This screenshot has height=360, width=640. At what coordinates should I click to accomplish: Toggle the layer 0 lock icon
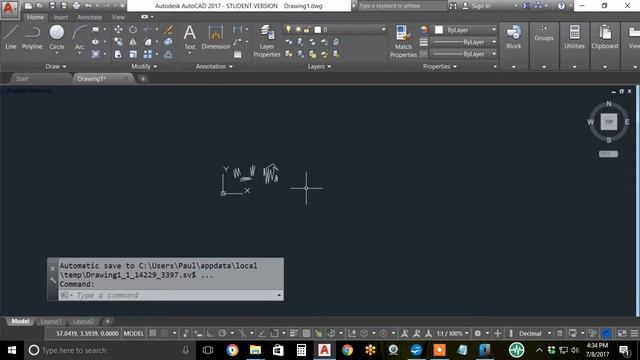click(307, 29)
